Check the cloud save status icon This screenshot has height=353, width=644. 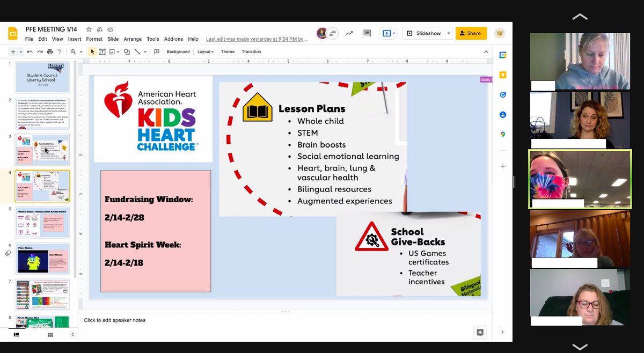tap(110, 29)
